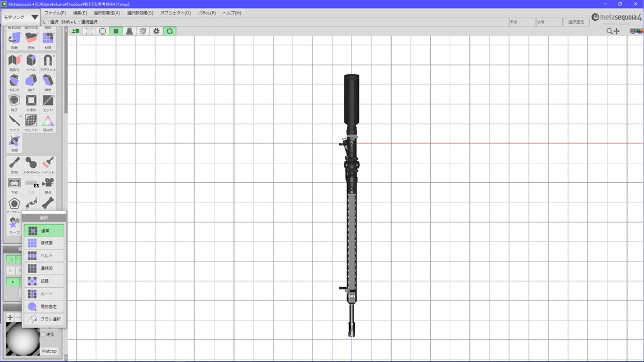Viewport: 644px width, 362px height.
Task: Select the アーマチャー (armature) tool
Action: coord(14,205)
